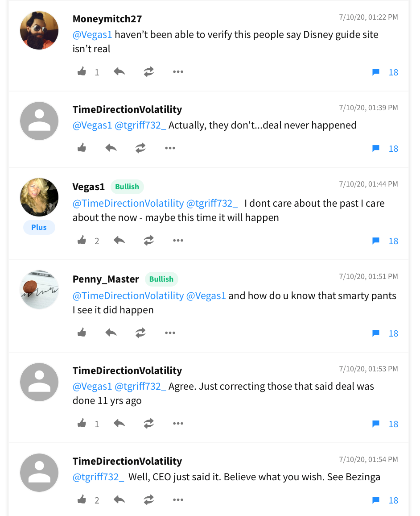Viewport: 420px width, 516px height.
Task: Open more options on 'deal never happened' post
Action: click(170, 148)
